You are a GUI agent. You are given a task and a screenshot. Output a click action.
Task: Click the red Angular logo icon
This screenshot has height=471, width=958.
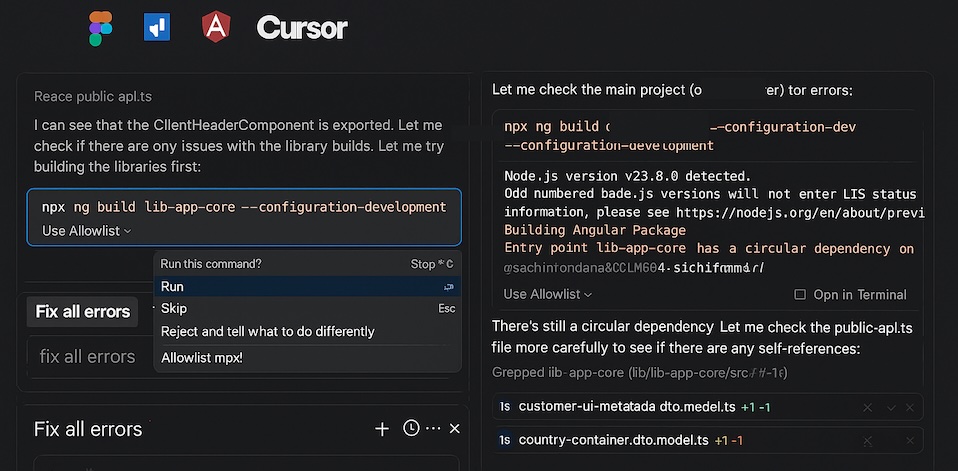[x=215, y=27]
